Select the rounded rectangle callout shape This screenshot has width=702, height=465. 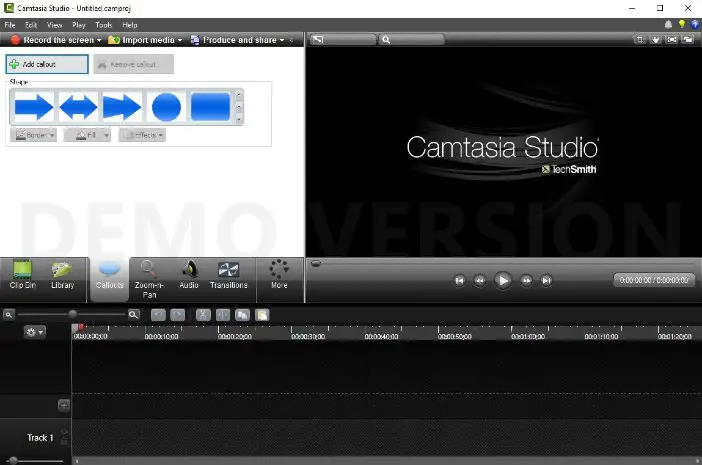210,107
